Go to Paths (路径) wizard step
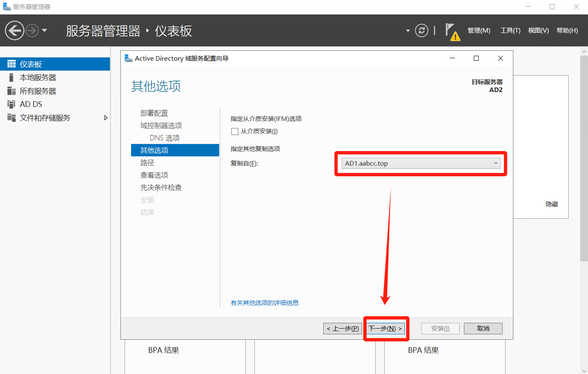The image size is (588, 374). [147, 163]
